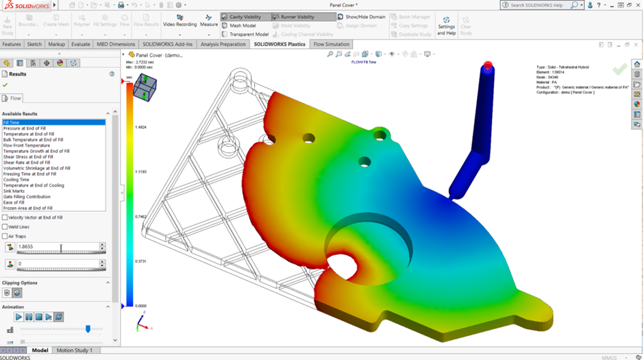Open the Results panel help icon
Screen dimensions: 644x360
click(x=112, y=74)
